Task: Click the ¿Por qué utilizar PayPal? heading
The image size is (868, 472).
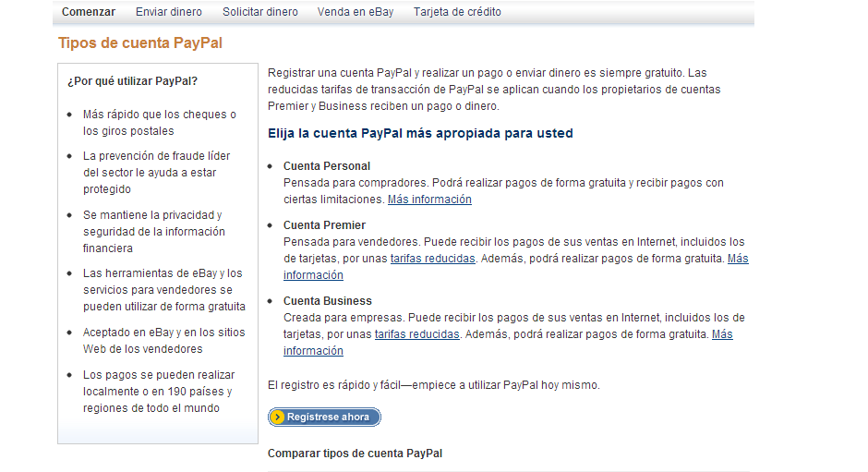Action: 132,81
